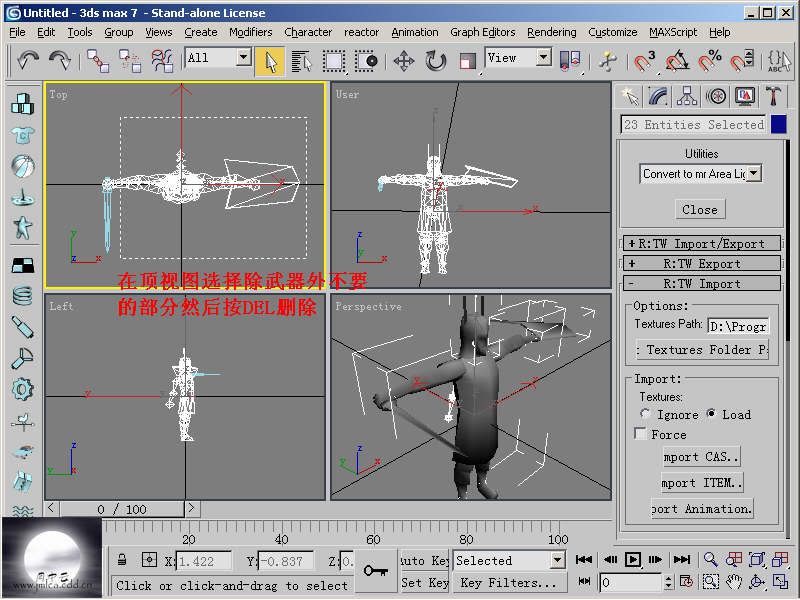Click the blue object color swatch
Viewport: 800px width, 600px height.
coord(778,125)
